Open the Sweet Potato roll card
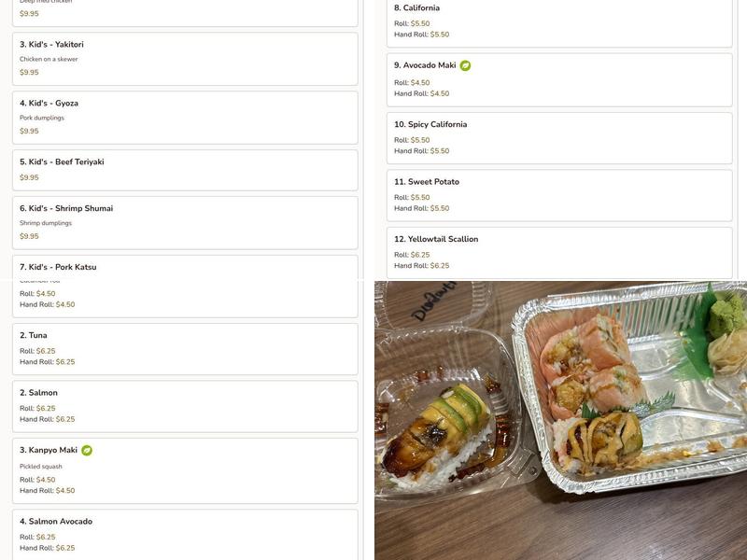 pyautogui.click(x=559, y=196)
